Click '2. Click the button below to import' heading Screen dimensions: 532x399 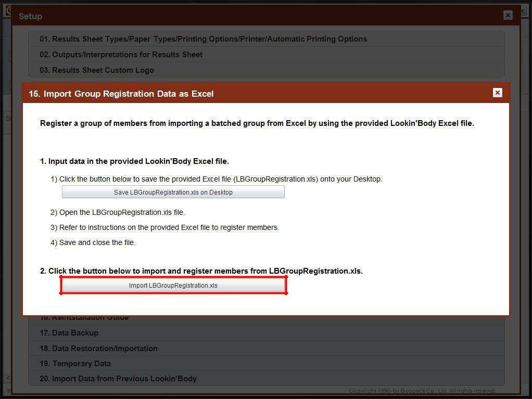tap(201, 271)
